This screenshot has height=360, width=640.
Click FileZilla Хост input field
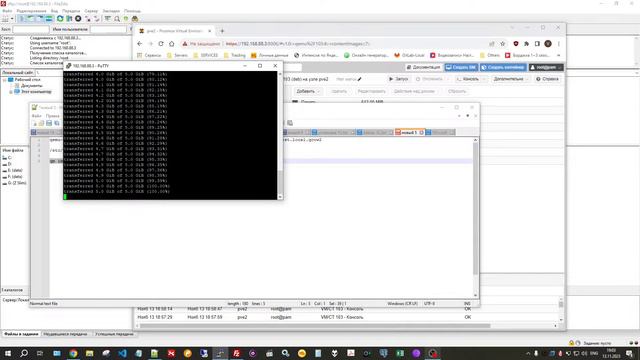31,29
